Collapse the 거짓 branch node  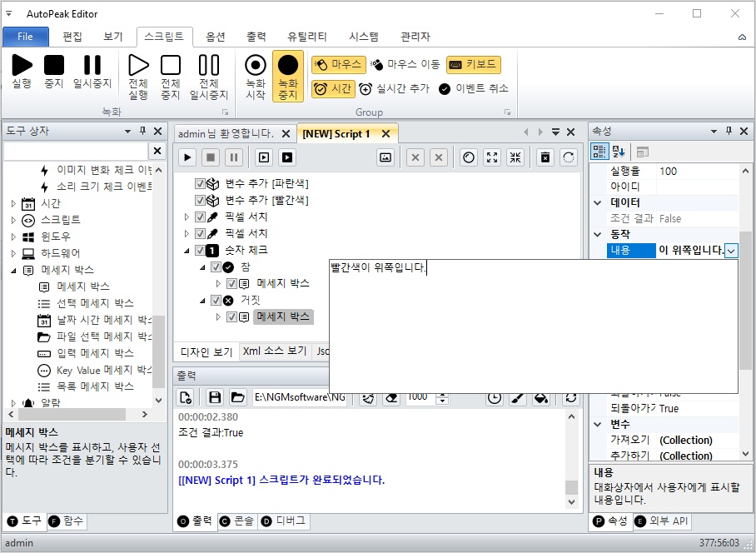tap(202, 301)
